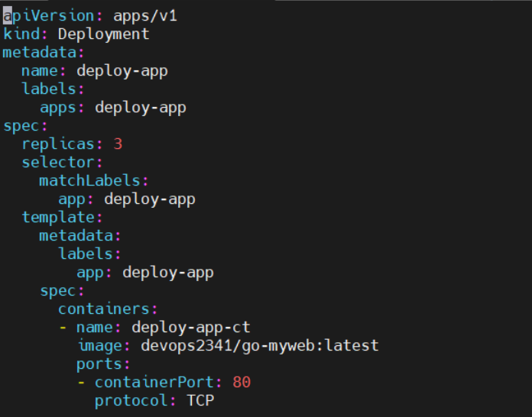Click the 'containers' key
532x417 pixels.
point(103,309)
